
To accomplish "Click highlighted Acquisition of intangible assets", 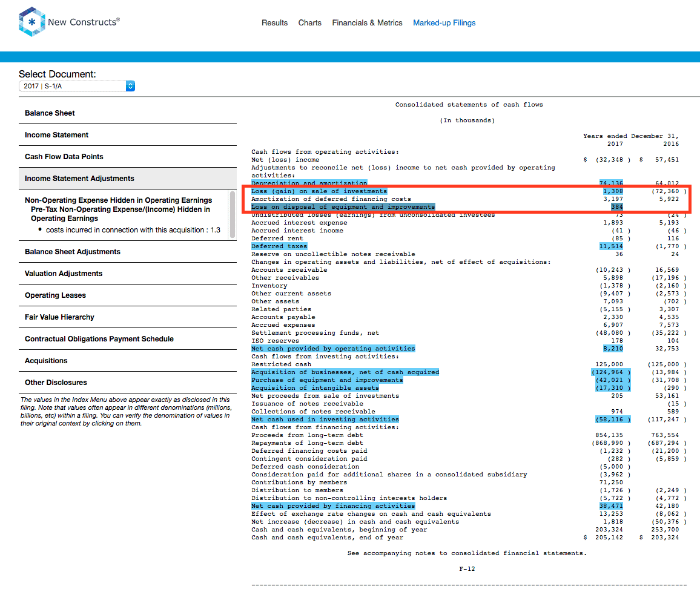I will point(315,388).
